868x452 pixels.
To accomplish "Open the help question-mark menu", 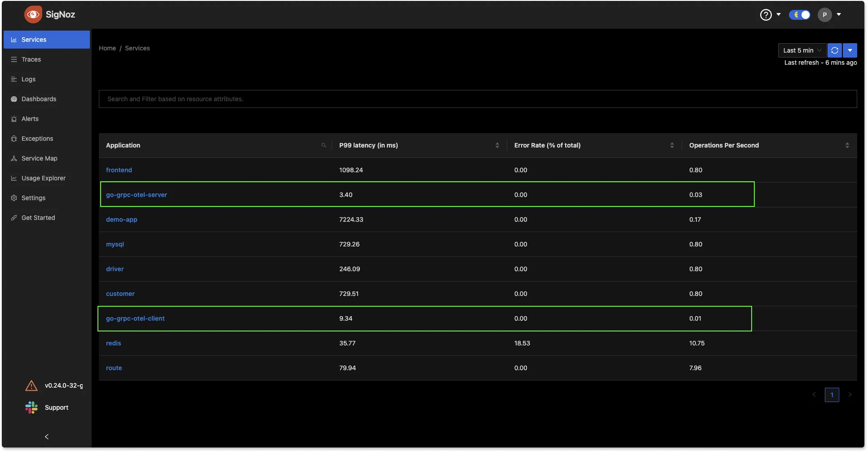I will pyautogui.click(x=766, y=15).
